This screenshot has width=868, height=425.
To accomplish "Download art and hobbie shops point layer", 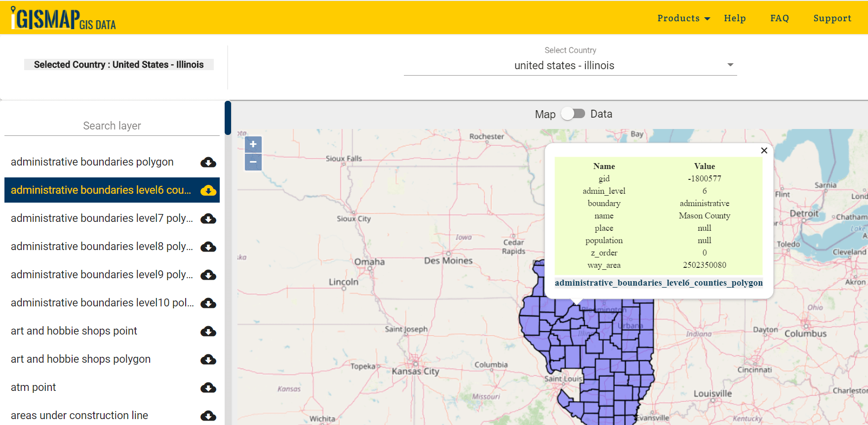I will [x=208, y=331].
